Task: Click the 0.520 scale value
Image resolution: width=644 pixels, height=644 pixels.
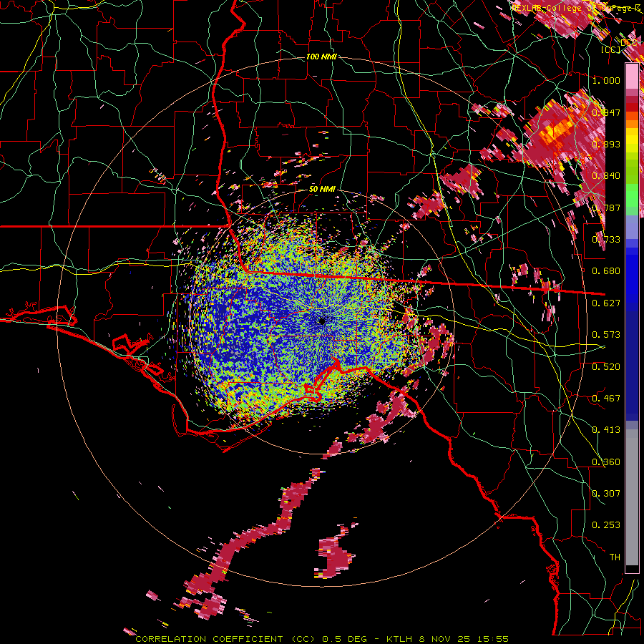Action: [606, 367]
